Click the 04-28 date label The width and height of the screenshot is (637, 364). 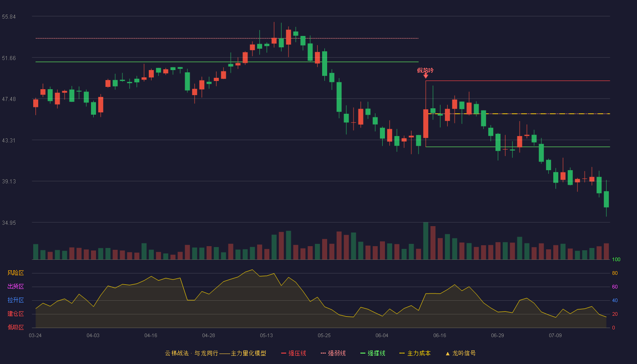pos(208,335)
